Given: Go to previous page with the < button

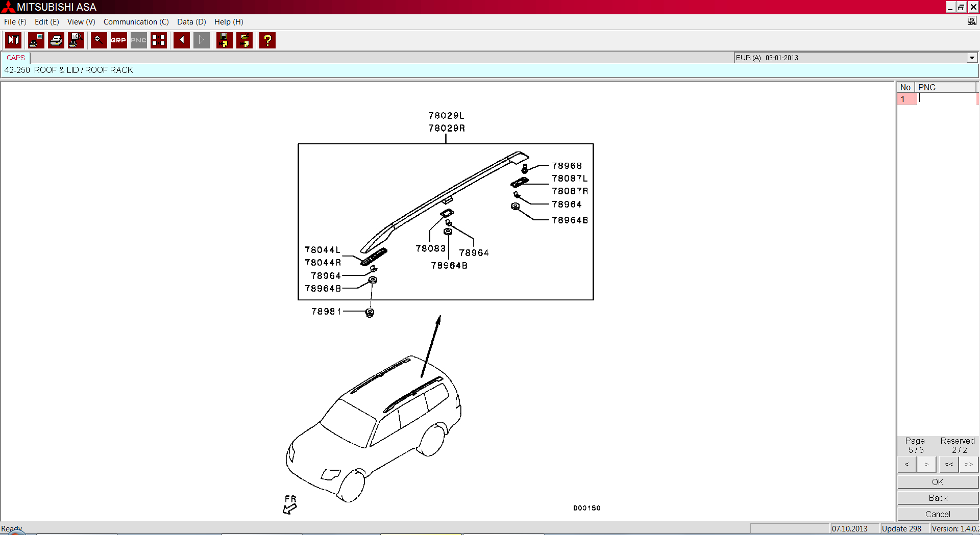Looking at the screenshot, I should coord(906,464).
